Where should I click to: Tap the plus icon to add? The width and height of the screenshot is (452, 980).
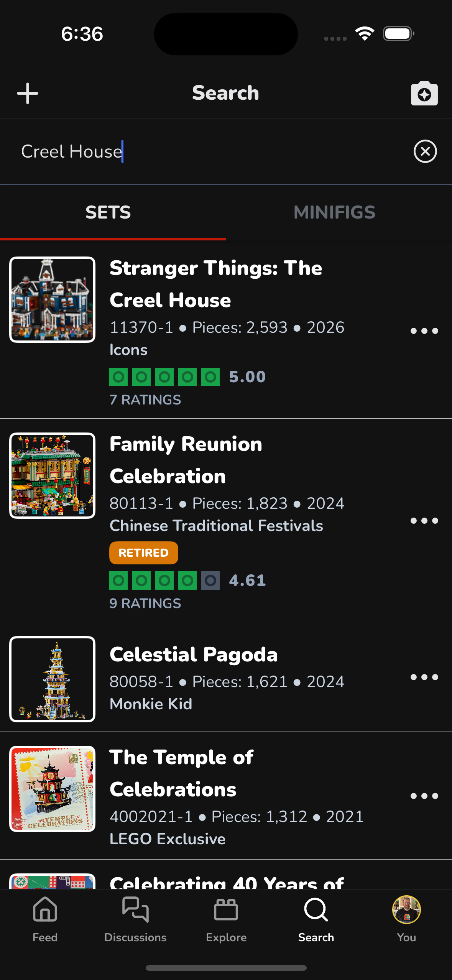pos(28,93)
